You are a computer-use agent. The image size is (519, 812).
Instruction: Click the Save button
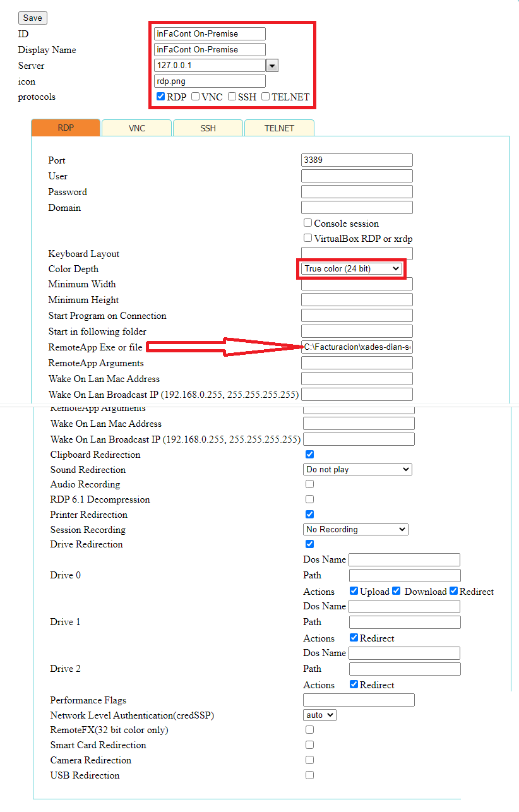coord(33,18)
